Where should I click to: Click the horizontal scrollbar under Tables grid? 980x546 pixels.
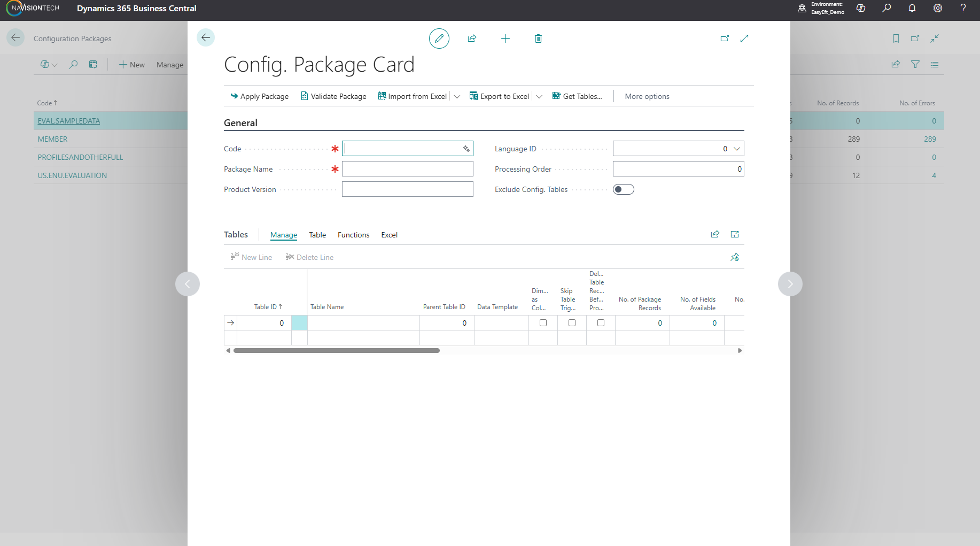(x=337, y=351)
